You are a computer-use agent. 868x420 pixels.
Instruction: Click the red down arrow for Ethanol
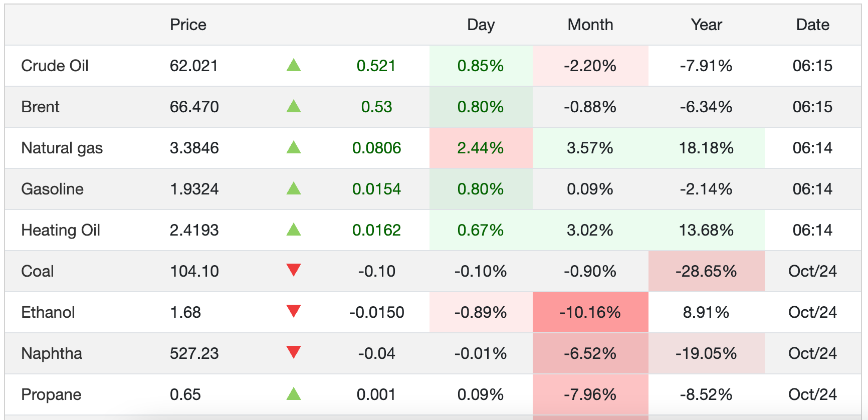(294, 311)
